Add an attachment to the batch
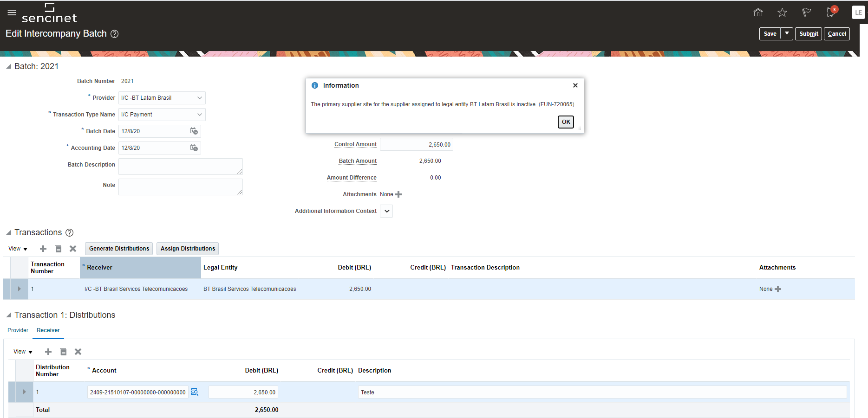The width and height of the screenshot is (868, 418). tap(398, 194)
